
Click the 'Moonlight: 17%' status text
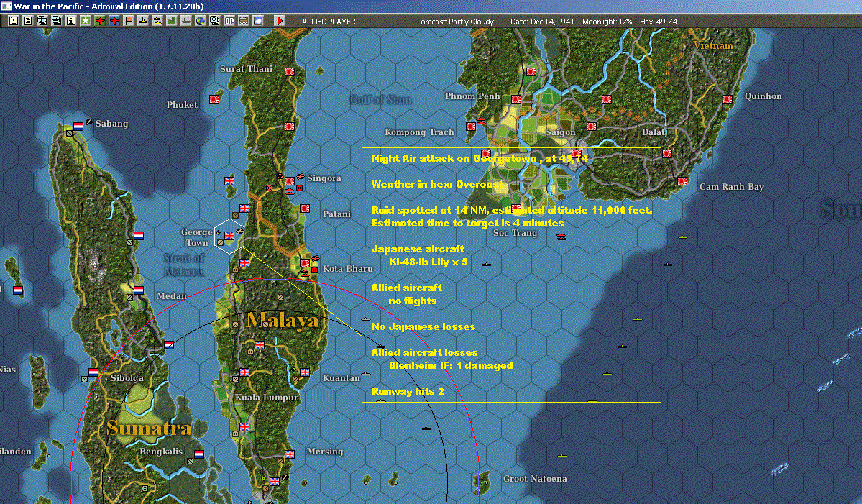click(x=607, y=22)
